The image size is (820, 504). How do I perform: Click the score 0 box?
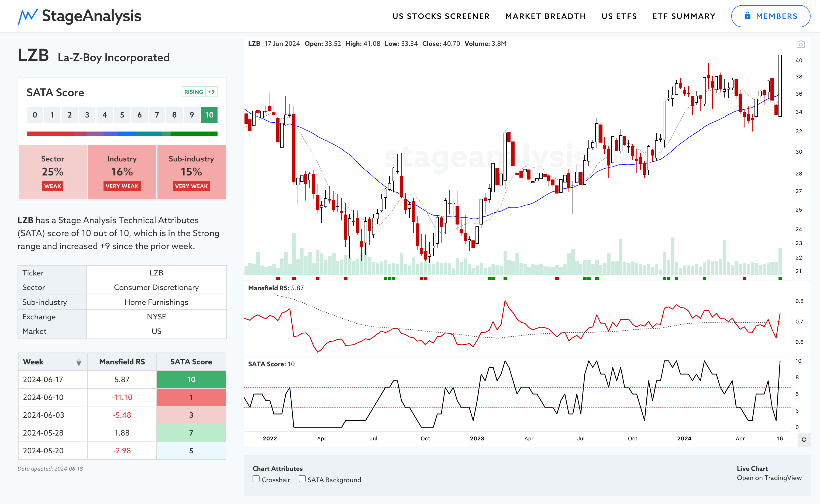tap(35, 115)
